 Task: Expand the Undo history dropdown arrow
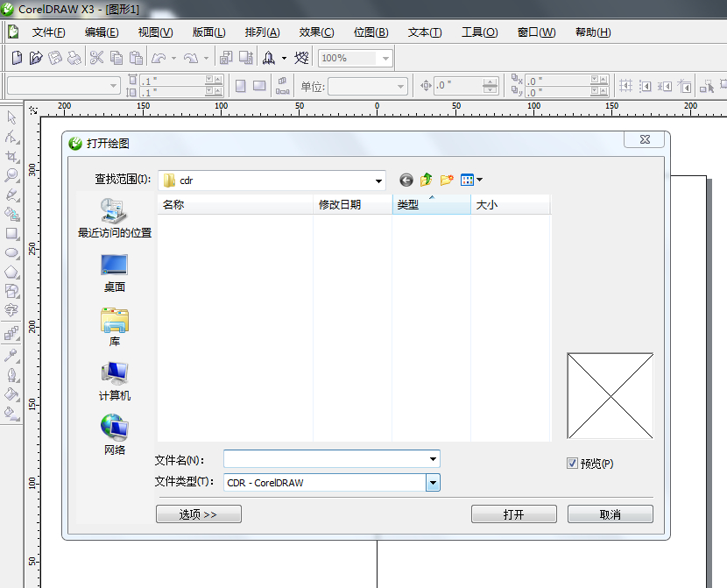(174, 59)
